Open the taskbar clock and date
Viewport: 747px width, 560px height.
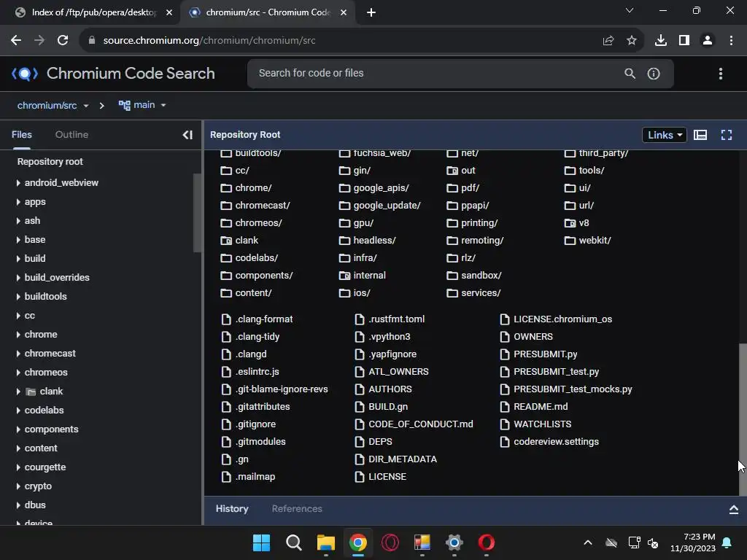tap(693, 542)
